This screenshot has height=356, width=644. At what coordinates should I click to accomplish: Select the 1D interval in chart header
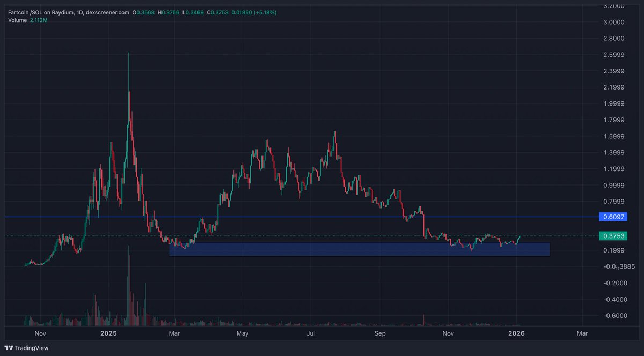(x=81, y=12)
